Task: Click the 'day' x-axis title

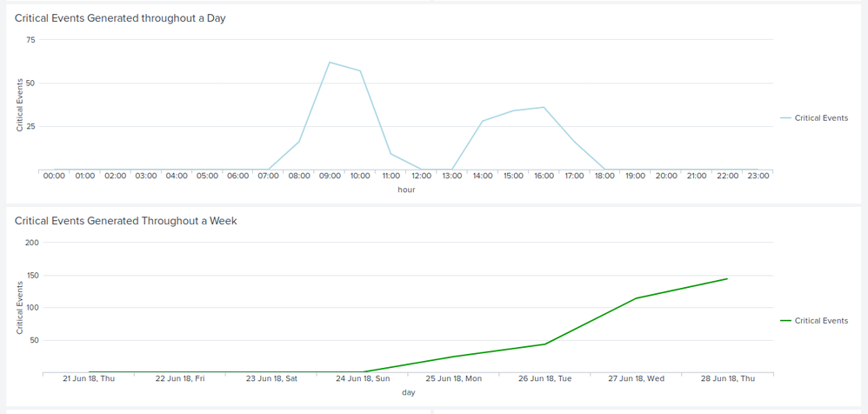Action: [409, 393]
